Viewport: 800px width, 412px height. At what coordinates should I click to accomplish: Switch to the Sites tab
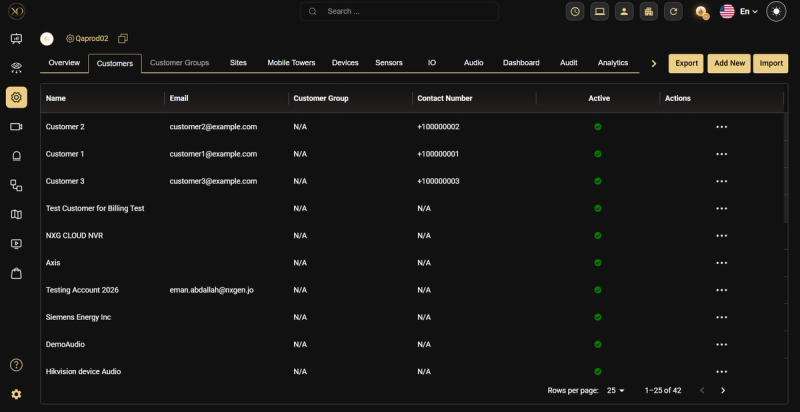pyautogui.click(x=238, y=63)
